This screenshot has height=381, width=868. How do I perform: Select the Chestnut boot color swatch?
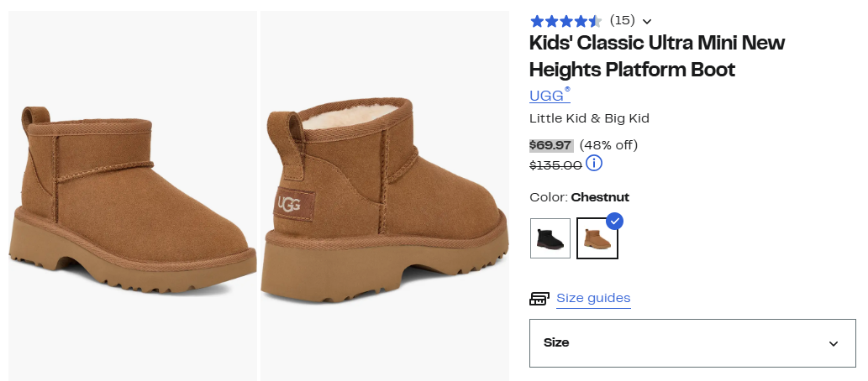click(x=597, y=238)
